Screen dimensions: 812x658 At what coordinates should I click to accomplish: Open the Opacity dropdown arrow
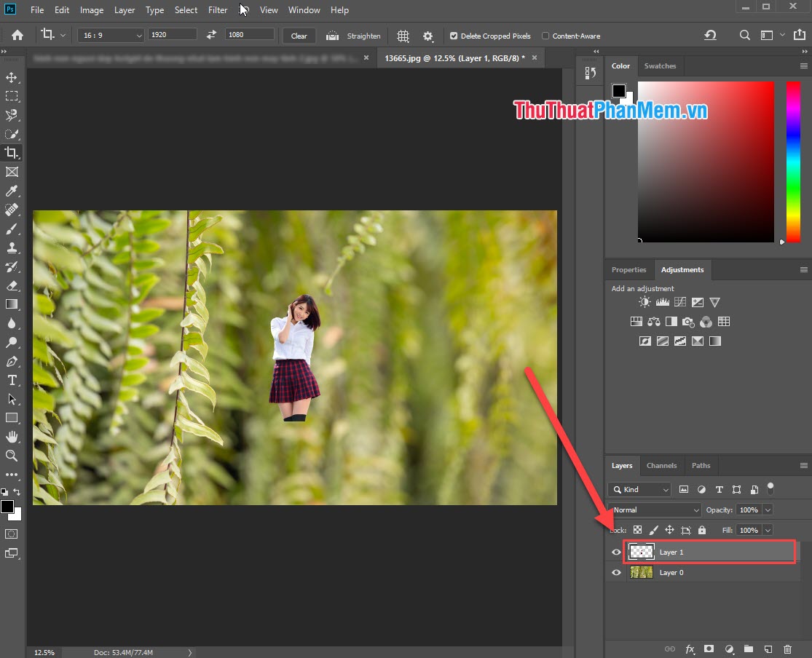(x=768, y=510)
